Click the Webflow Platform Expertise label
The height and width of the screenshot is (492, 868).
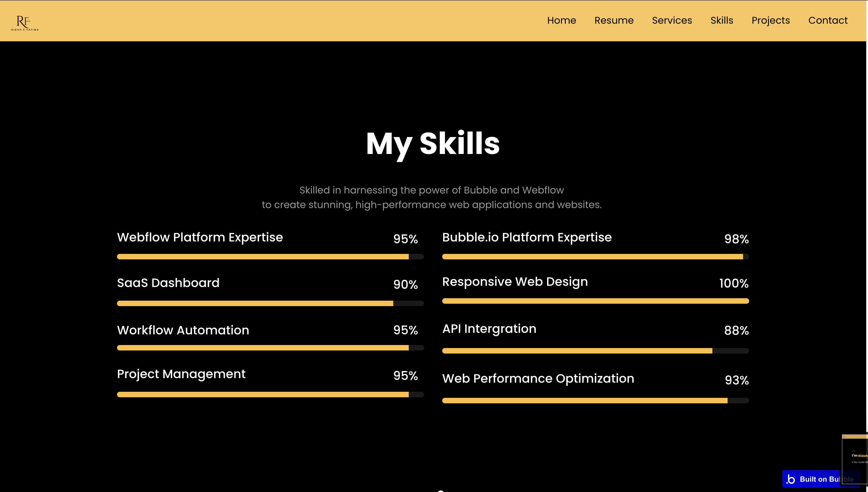[200, 237]
